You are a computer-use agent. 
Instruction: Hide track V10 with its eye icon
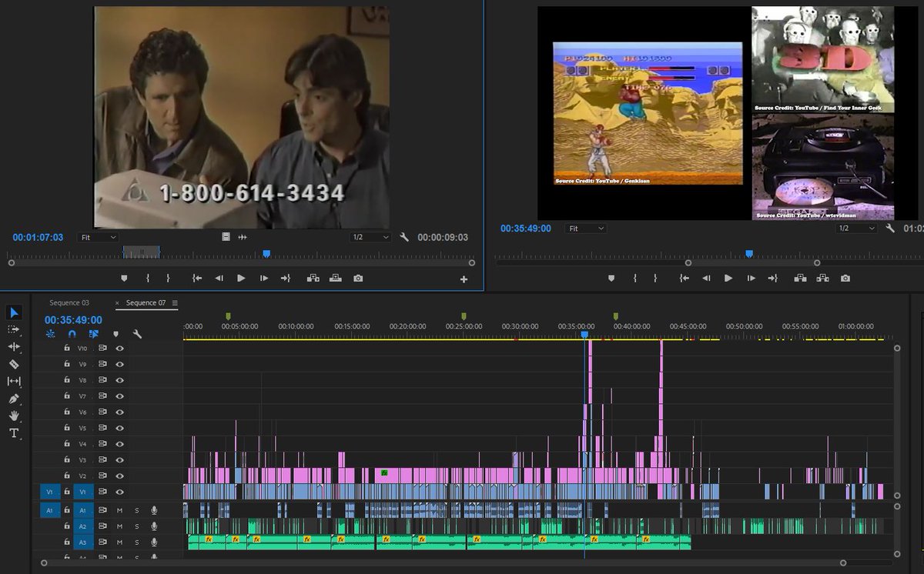pyautogui.click(x=119, y=348)
